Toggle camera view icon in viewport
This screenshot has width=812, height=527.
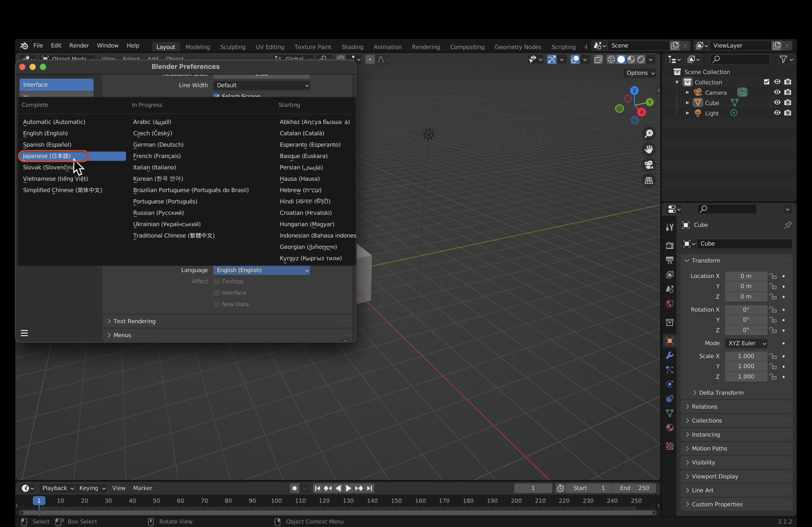(648, 165)
